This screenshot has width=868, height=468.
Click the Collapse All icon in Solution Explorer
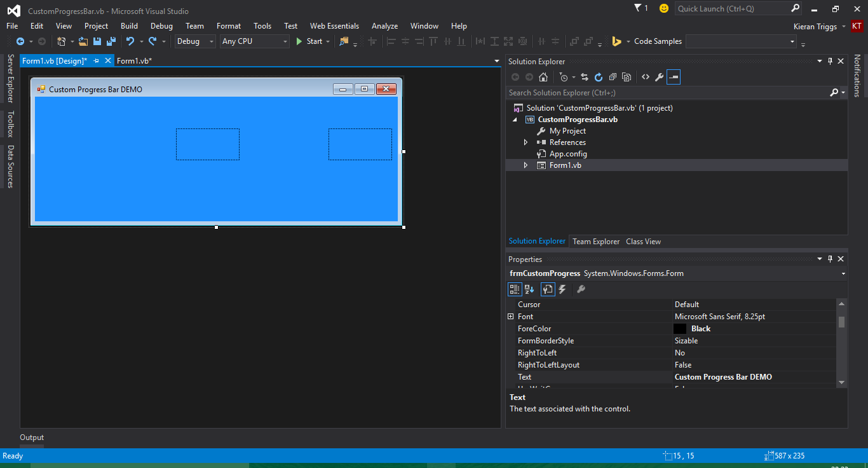[x=613, y=77]
